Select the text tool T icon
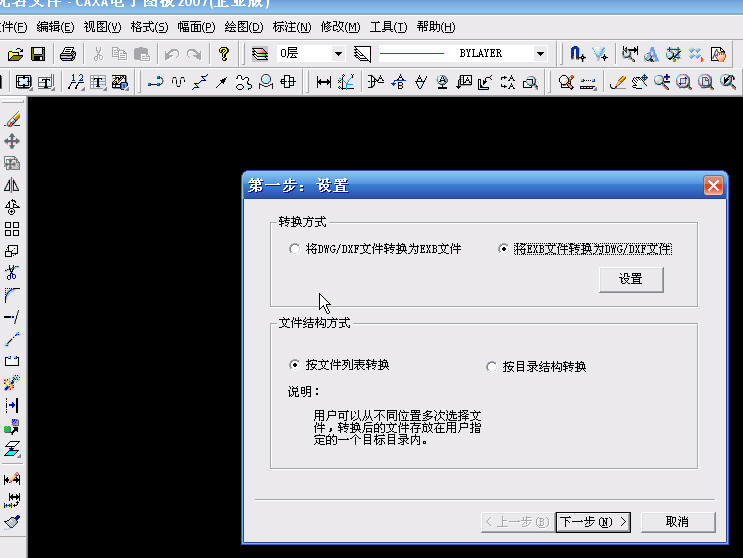 [98, 82]
